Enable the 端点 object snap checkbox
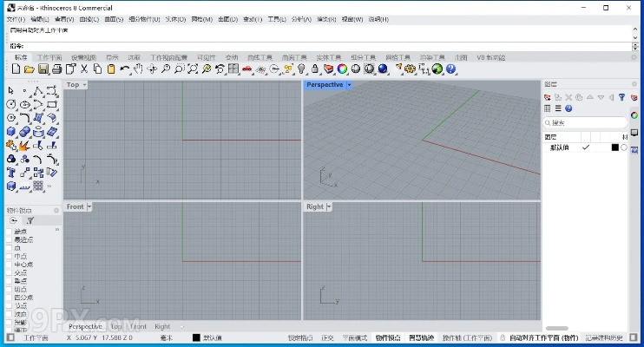 (x=10, y=232)
